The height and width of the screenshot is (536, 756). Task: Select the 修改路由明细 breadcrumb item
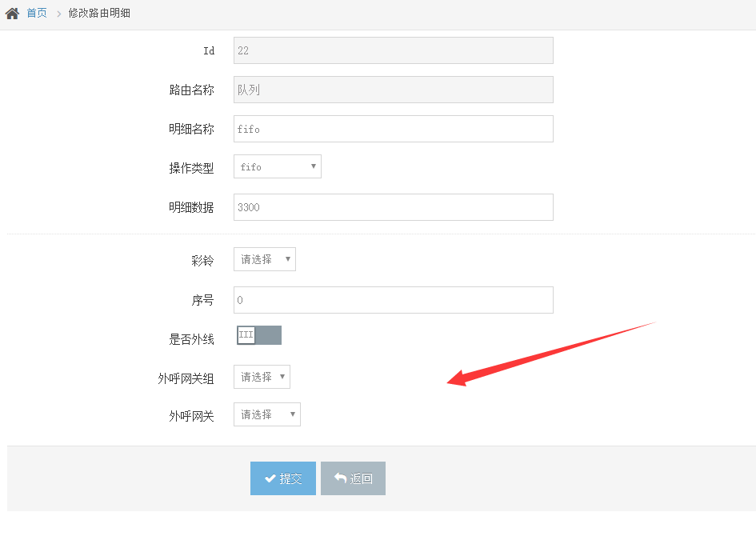[99, 14]
